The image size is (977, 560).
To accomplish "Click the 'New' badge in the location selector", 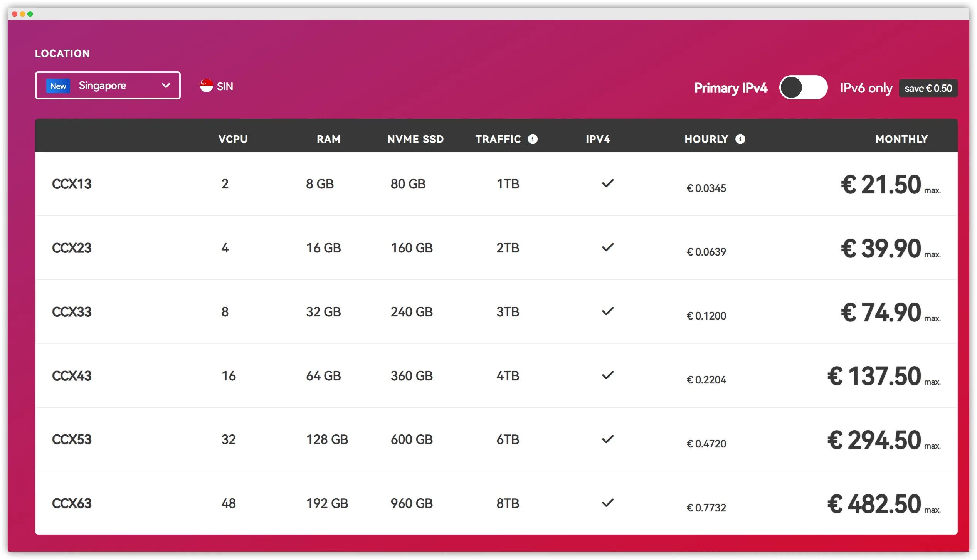I will (x=58, y=86).
